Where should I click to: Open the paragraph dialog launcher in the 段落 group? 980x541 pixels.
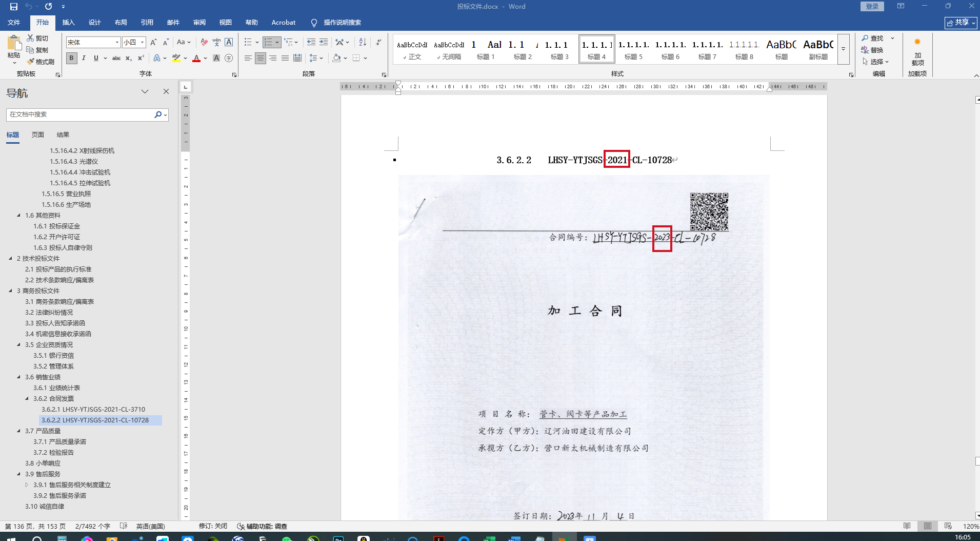point(384,75)
